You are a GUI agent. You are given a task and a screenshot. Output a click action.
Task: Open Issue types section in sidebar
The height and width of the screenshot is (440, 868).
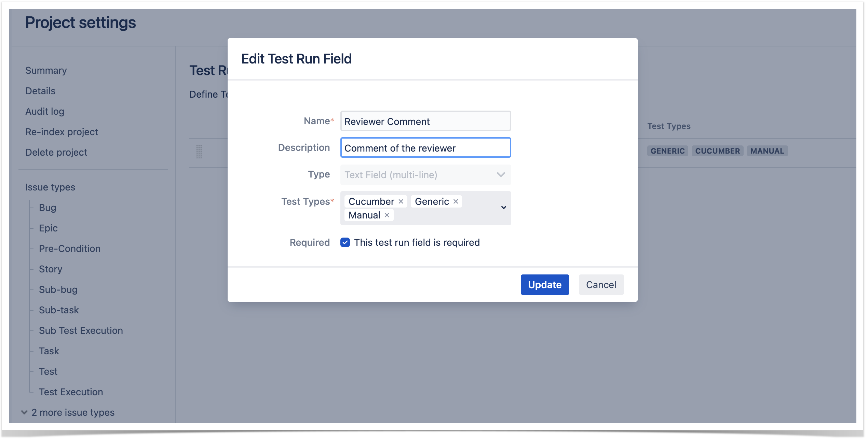pyautogui.click(x=50, y=187)
